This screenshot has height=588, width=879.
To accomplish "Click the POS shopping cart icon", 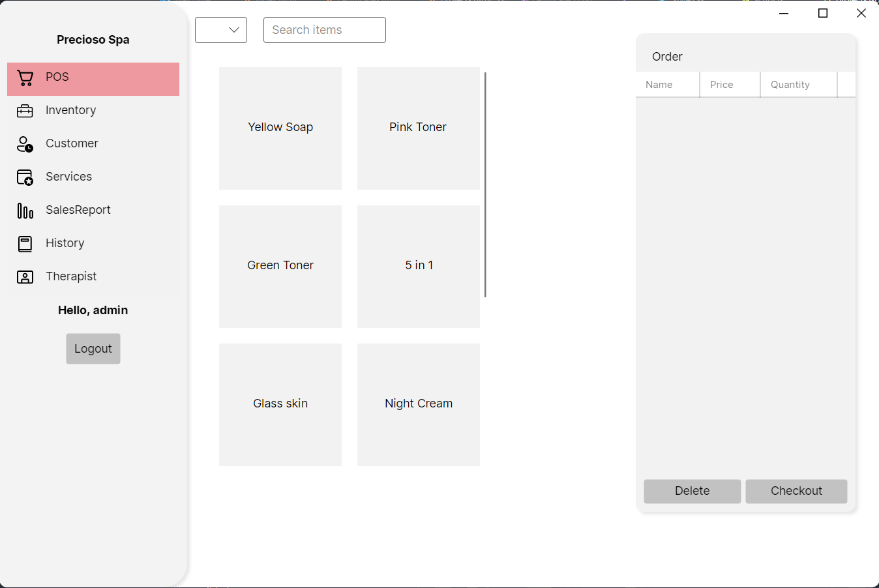I will coord(25,78).
